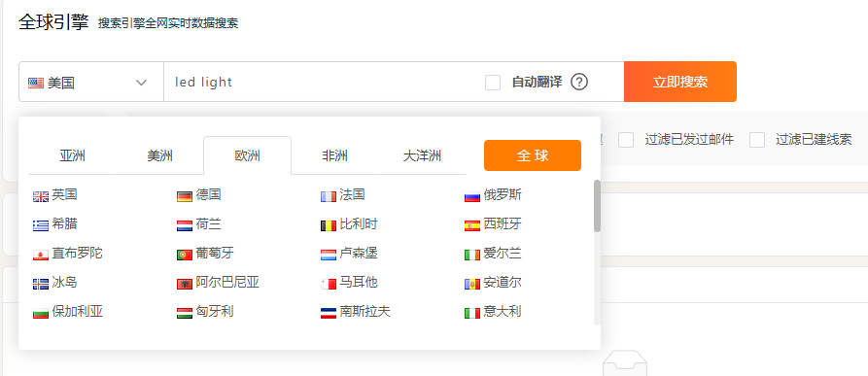Choose 马耳他 country name

click(359, 283)
